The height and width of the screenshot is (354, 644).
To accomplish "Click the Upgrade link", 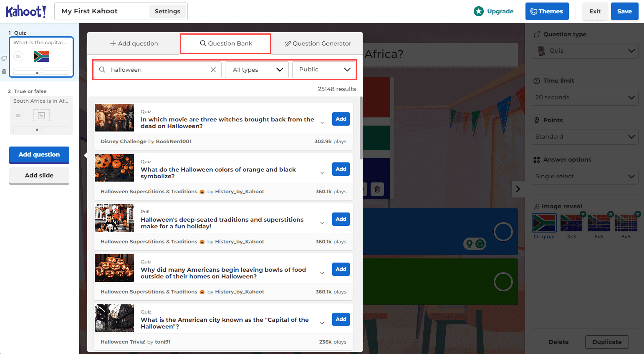I will click(x=500, y=11).
